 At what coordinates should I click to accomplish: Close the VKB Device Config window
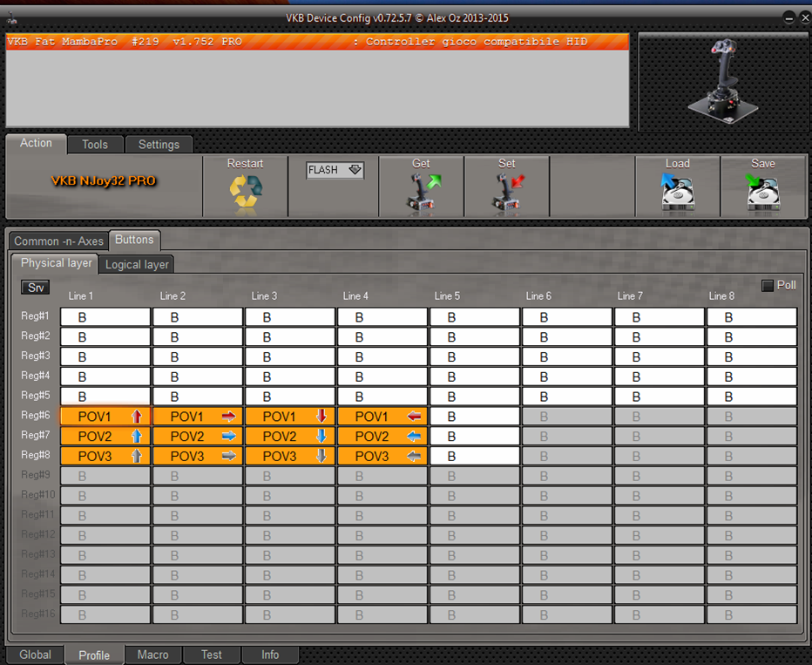tap(805, 18)
